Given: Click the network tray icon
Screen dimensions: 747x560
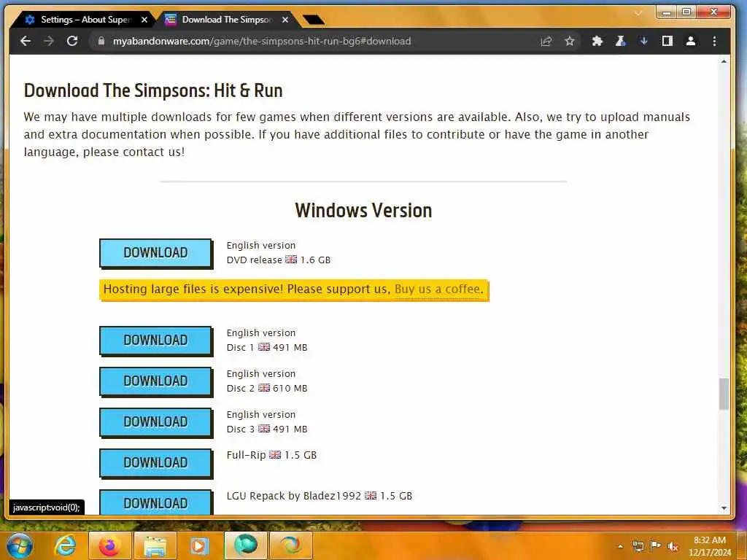Looking at the screenshot, I should pyautogui.click(x=638, y=546).
